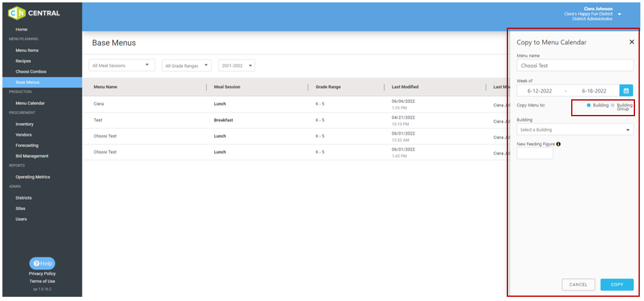The height and width of the screenshot is (301, 644).
Task: Open Users admin page
Action: coord(21,219)
